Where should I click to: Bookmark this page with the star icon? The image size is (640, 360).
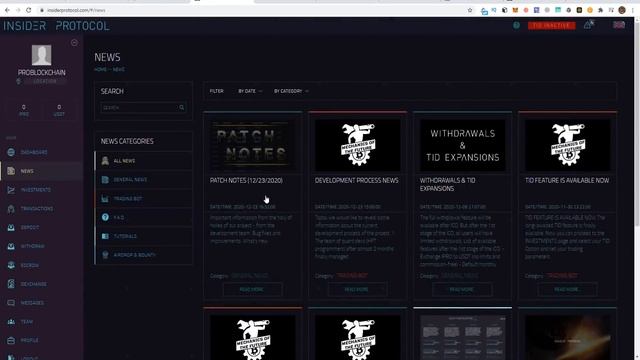click(x=470, y=10)
